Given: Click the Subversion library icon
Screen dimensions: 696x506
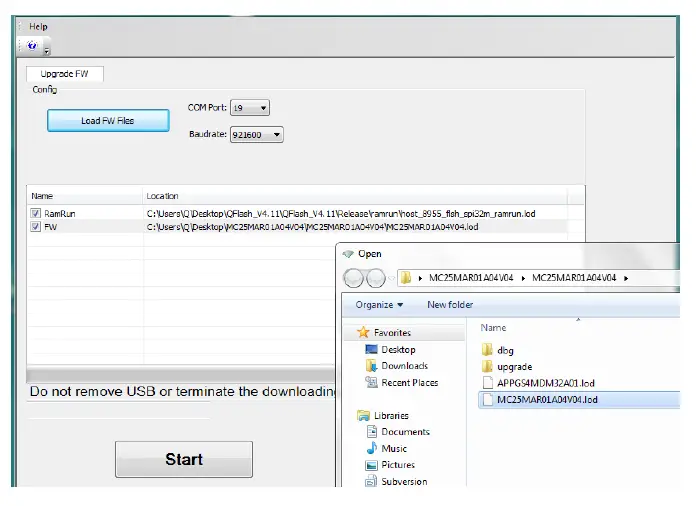Looking at the screenshot, I should (x=371, y=481).
